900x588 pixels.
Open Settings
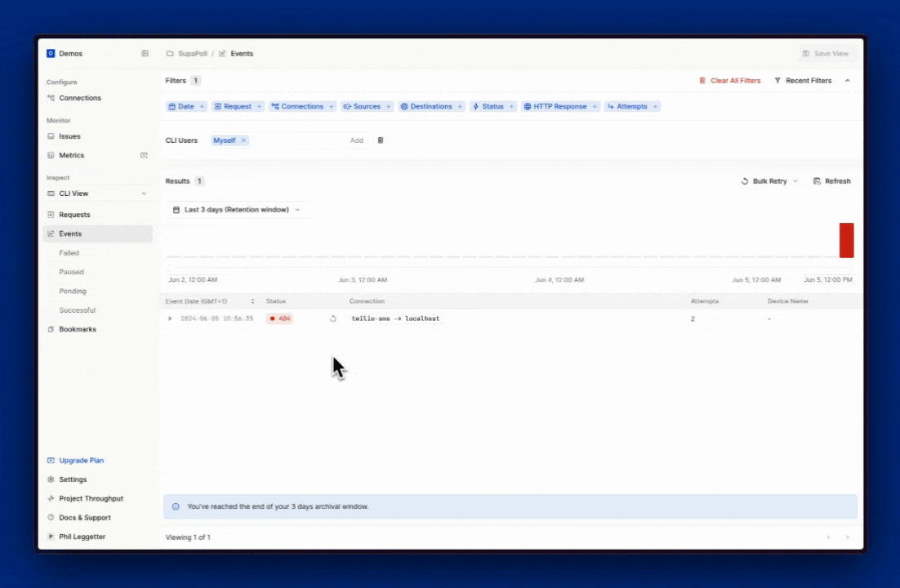click(x=73, y=479)
